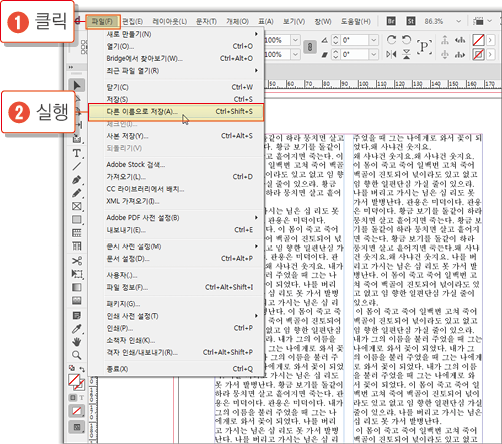
Task: Click Apply None swatch in toolbox
Action: (77, 411)
